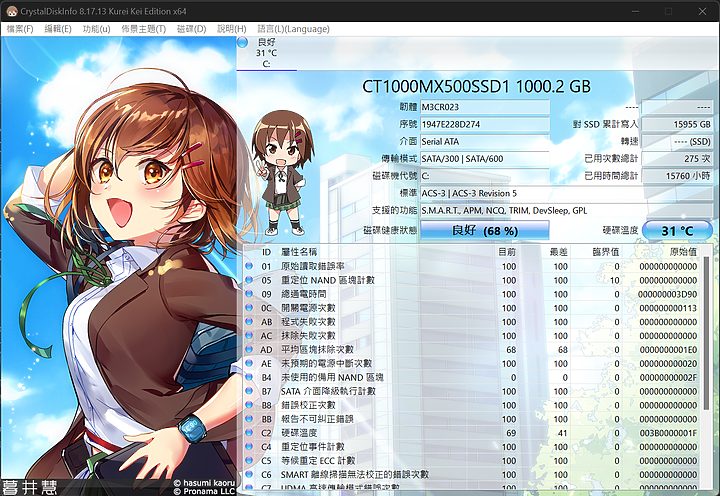Click status dot for row BB 報告不可糾正錯誤

point(249,418)
